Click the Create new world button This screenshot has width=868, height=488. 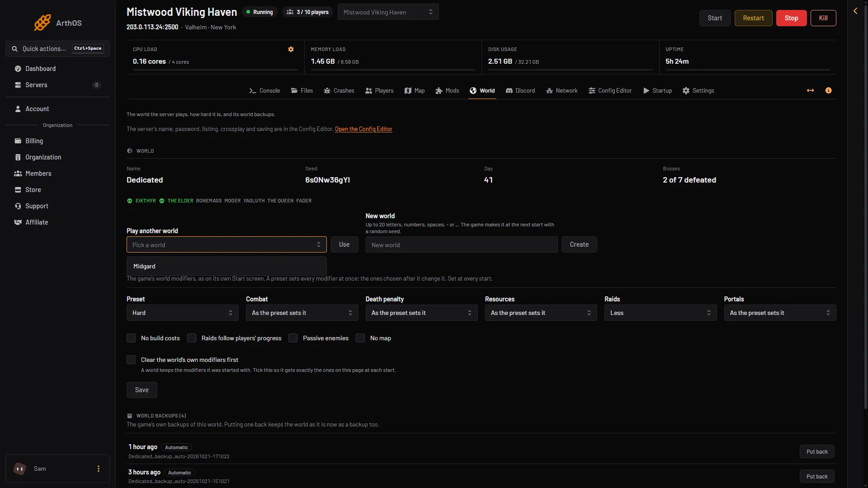(x=579, y=244)
